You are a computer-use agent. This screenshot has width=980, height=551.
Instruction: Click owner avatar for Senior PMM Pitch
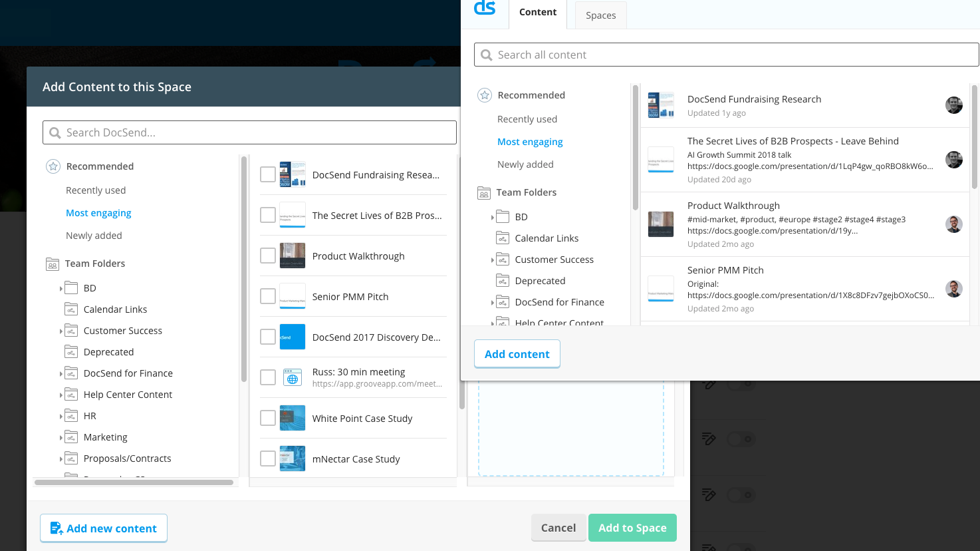[x=954, y=289]
